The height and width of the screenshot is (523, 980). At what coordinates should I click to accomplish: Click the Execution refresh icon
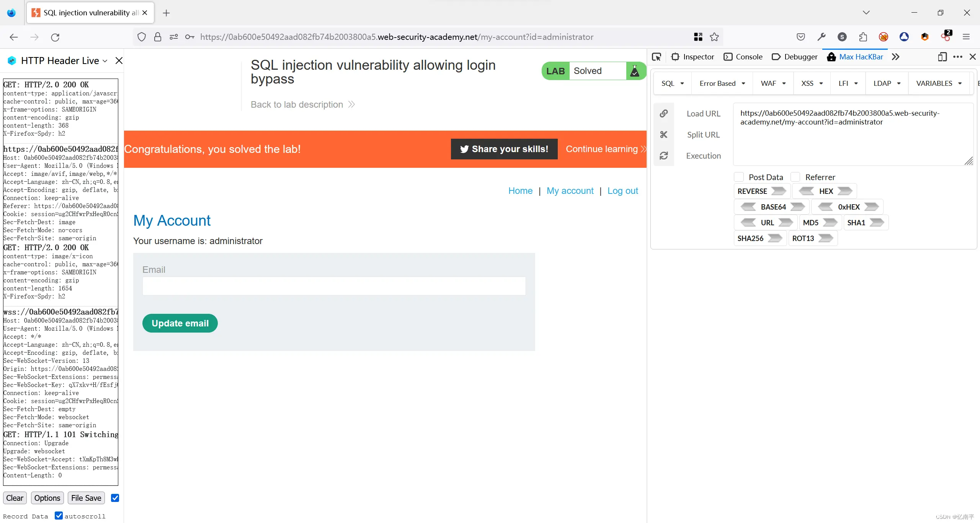pos(664,156)
